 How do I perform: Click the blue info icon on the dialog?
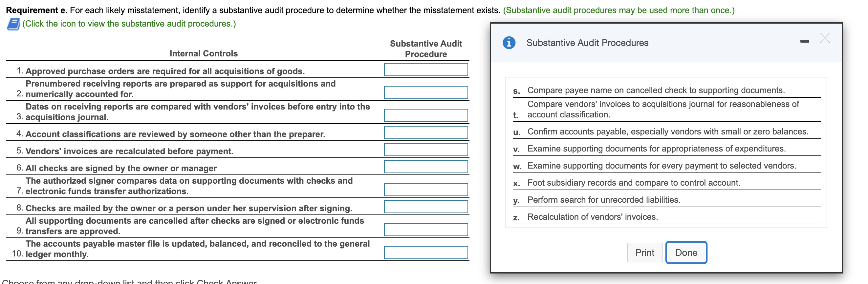[510, 43]
